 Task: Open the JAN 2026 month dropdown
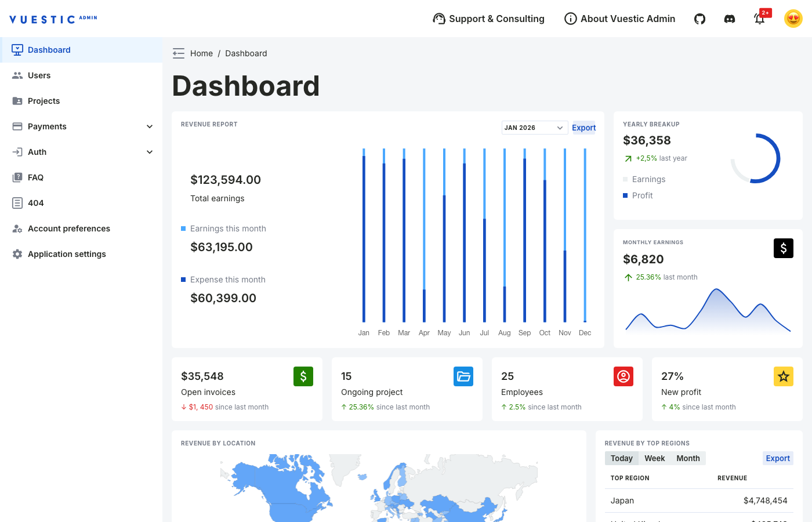[534, 127]
